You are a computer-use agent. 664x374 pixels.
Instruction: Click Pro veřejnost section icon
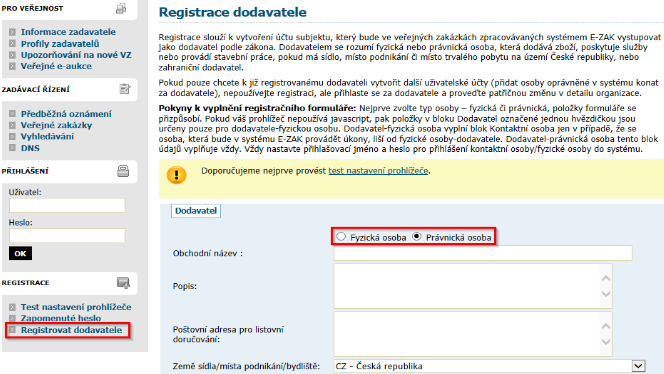click(x=122, y=8)
